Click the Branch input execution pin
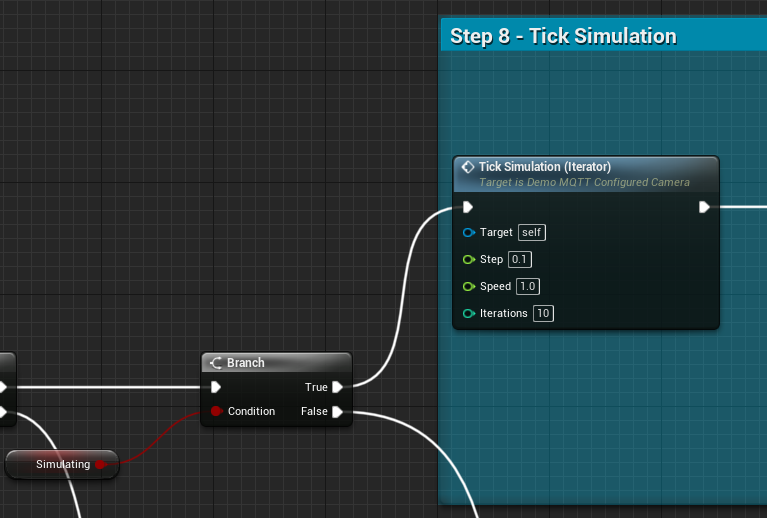This screenshot has height=518, width=767. (x=216, y=387)
